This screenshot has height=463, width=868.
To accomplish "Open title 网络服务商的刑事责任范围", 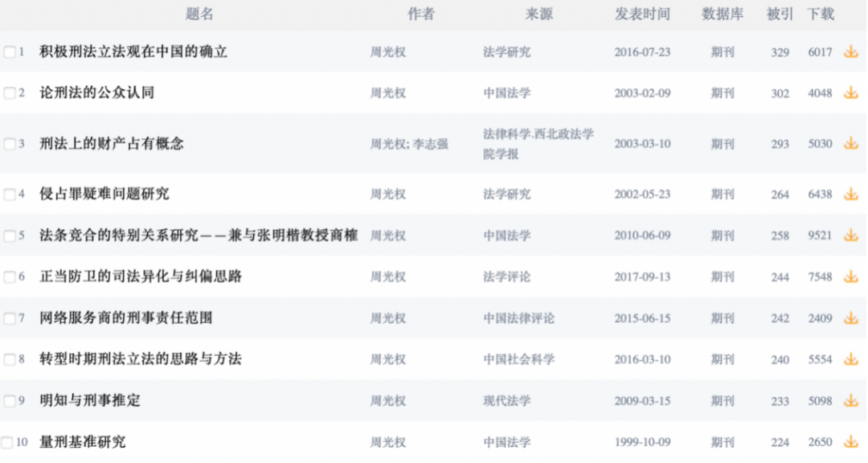I will pyautogui.click(x=126, y=318).
